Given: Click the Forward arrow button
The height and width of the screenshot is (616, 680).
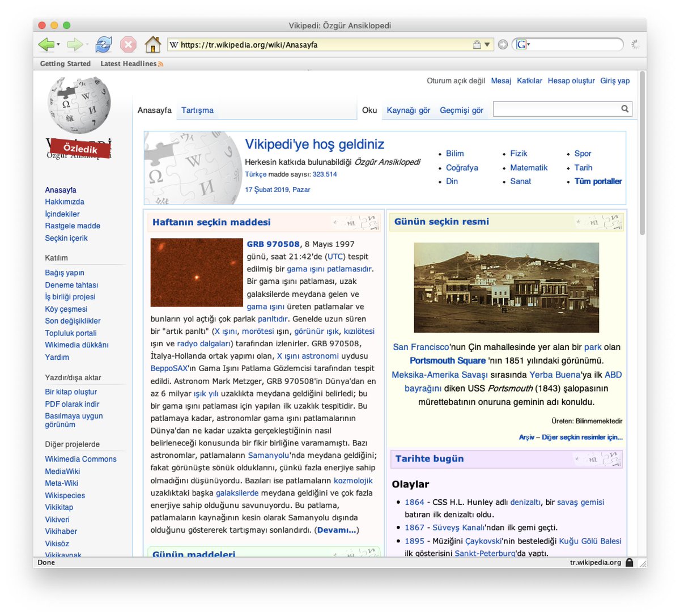Looking at the screenshot, I should pyautogui.click(x=74, y=44).
